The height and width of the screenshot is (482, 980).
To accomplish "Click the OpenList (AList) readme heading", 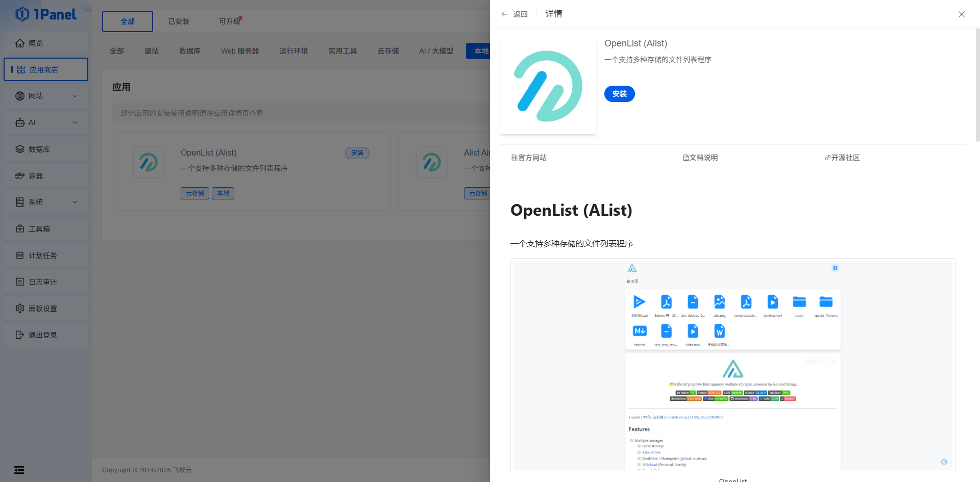I will coord(571,210).
